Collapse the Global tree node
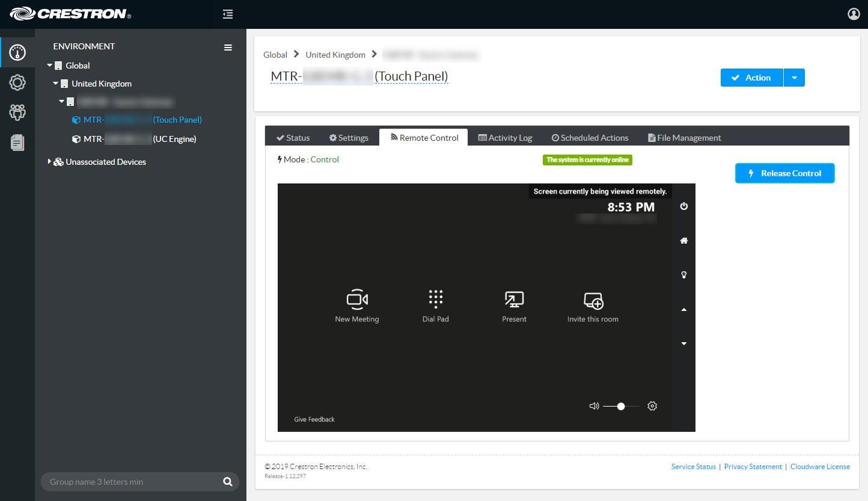 point(50,66)
